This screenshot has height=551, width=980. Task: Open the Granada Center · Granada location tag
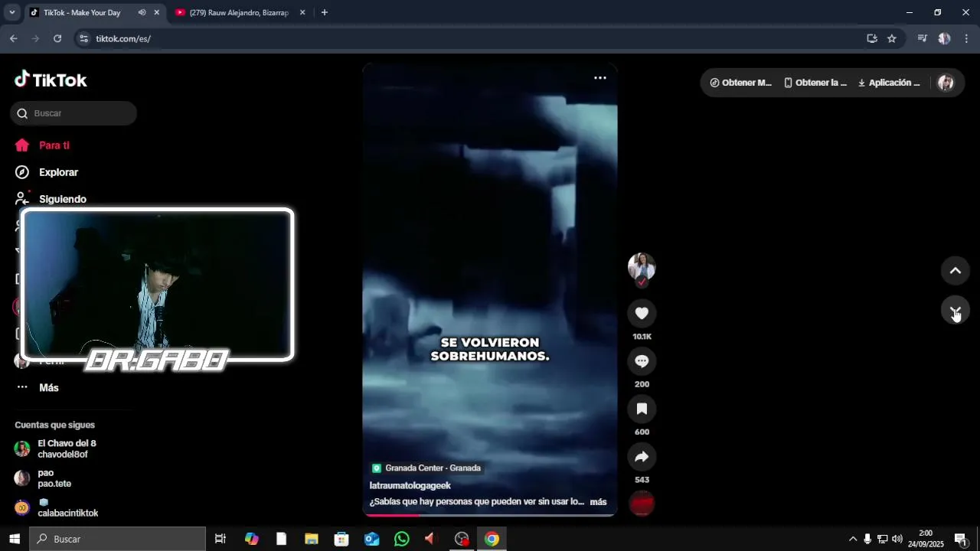tap(426, 468)
